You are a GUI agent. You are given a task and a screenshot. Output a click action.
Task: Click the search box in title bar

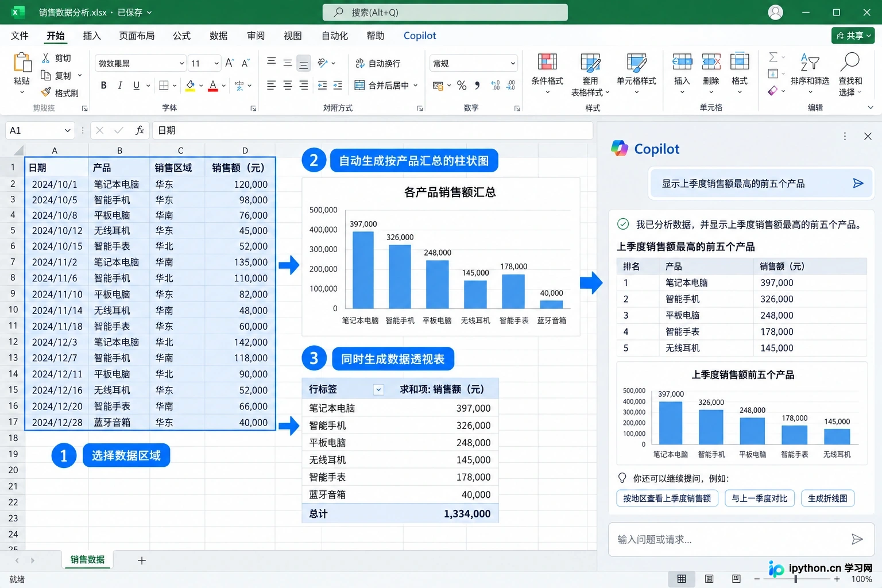(x=446, y=12)
